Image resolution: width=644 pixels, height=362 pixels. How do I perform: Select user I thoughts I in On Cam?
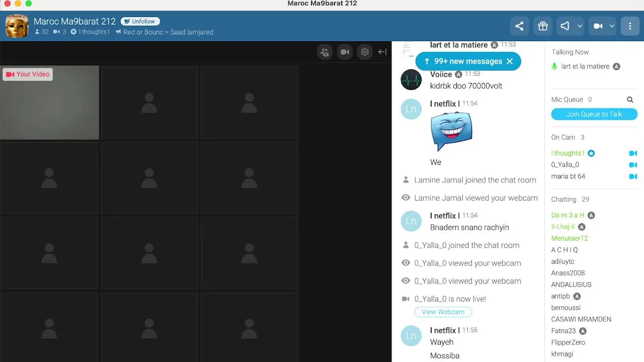tap(568, 153)
